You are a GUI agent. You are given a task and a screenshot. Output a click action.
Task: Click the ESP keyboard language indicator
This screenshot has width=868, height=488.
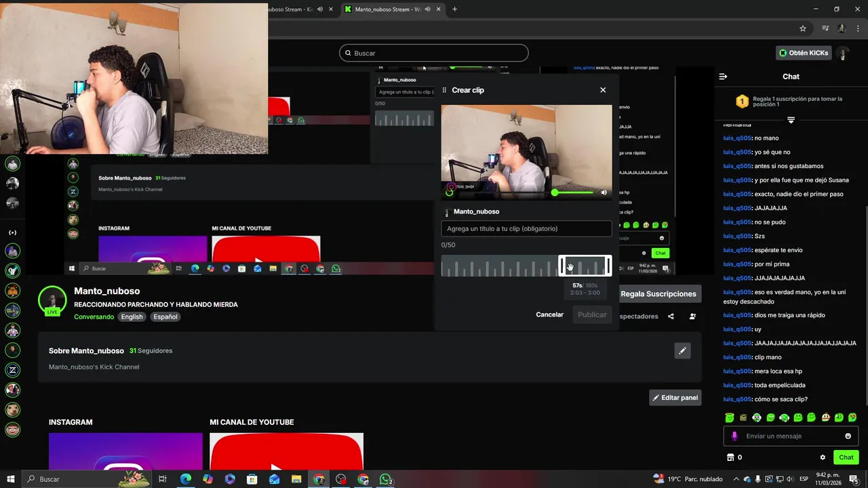click(804, 479)
